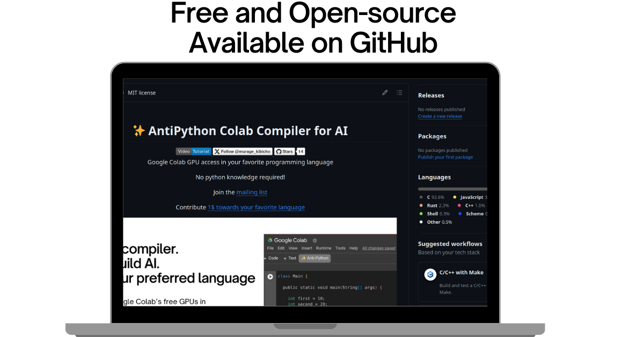The width and height of the screenshot is (644, 337).
Task: Click the green Shell color dot
Action: click(421, 214)
